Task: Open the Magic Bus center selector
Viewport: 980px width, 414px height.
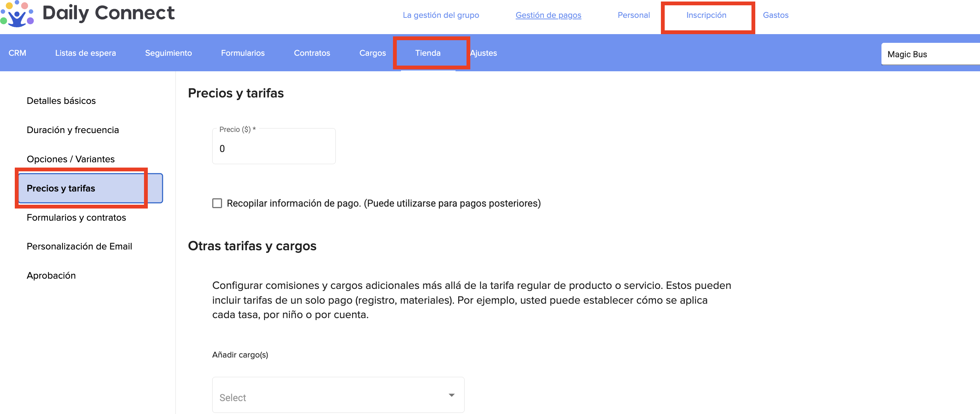Action: click(x=929, y=54)
